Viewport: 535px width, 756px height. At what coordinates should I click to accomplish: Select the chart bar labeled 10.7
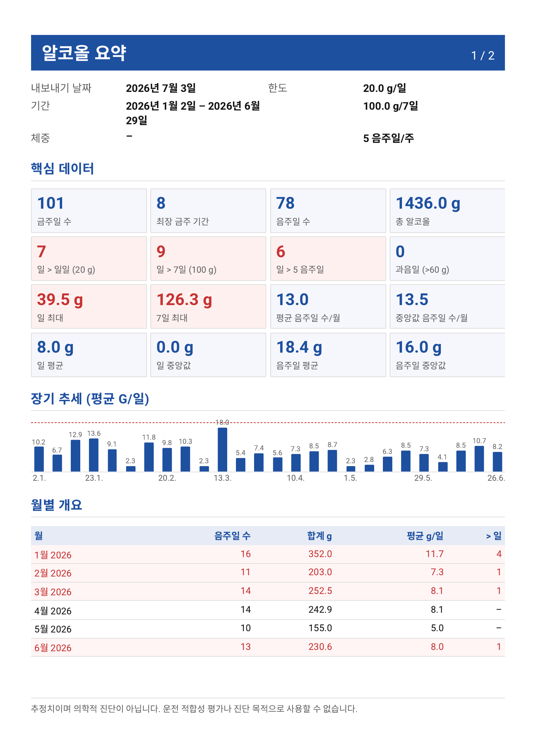[x=479, y=459]
